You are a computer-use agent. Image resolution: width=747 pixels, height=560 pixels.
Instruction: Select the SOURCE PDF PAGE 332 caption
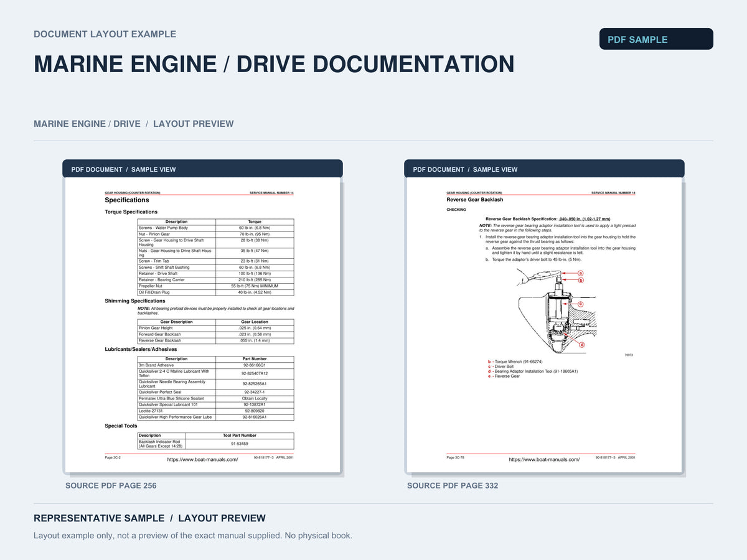pyautogui.click(x=453, y=485)
